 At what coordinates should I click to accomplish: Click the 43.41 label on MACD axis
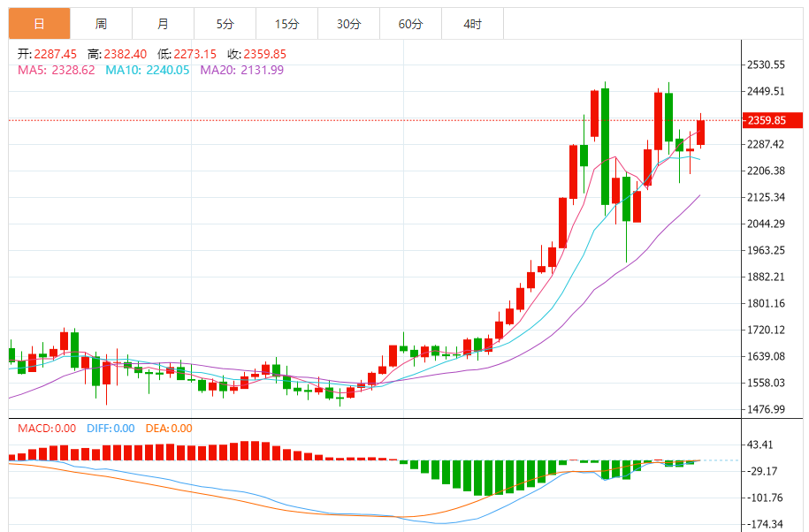click(760, 445)
